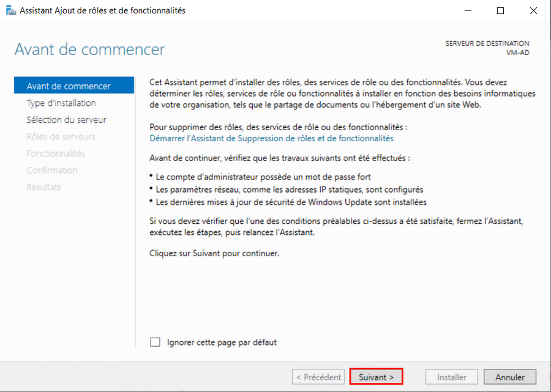The image size is (551, 392).
Task: Select the 'Avant de commencer' step in the sidebar
Action: [69, 86]
